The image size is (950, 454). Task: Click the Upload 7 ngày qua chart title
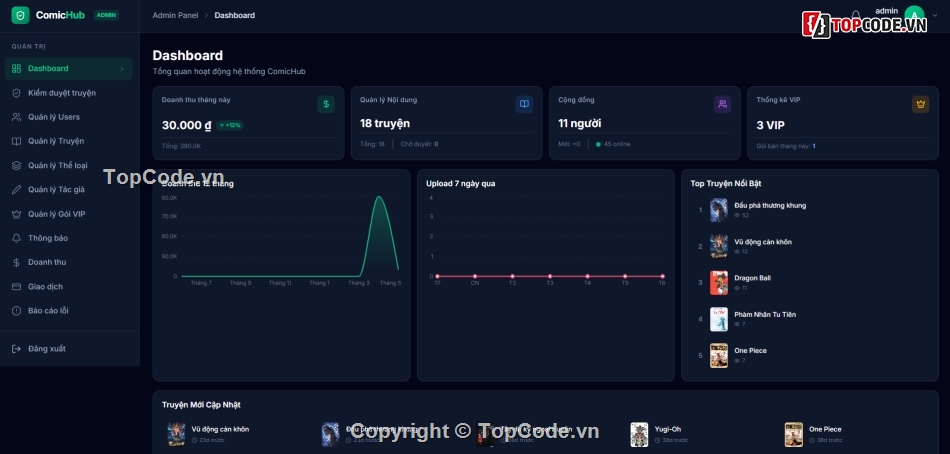(460, 183)
